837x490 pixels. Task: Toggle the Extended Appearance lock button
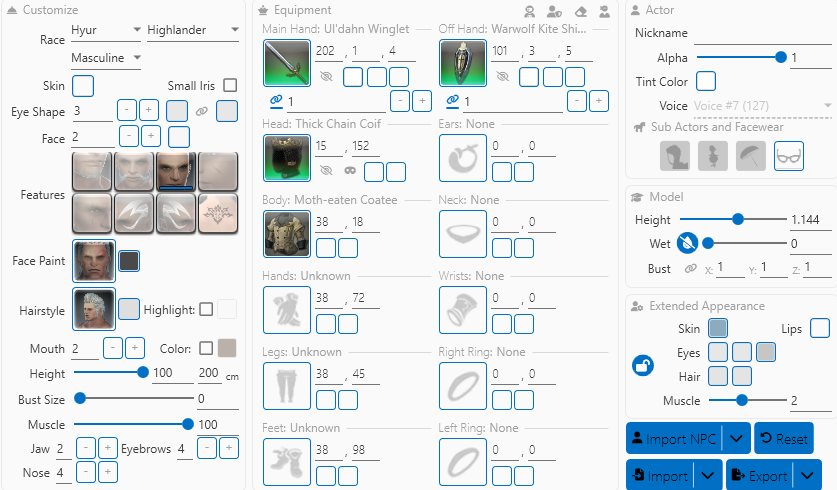tap(643, 366)
